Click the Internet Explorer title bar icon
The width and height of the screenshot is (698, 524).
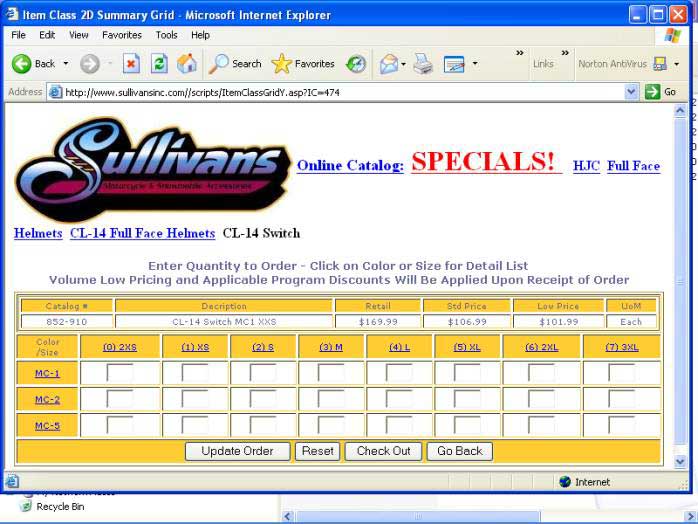point(12,14)
